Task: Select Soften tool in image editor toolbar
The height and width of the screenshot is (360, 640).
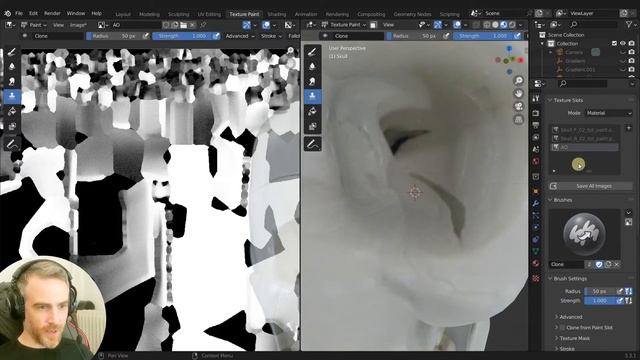Action: pos(12,67)
